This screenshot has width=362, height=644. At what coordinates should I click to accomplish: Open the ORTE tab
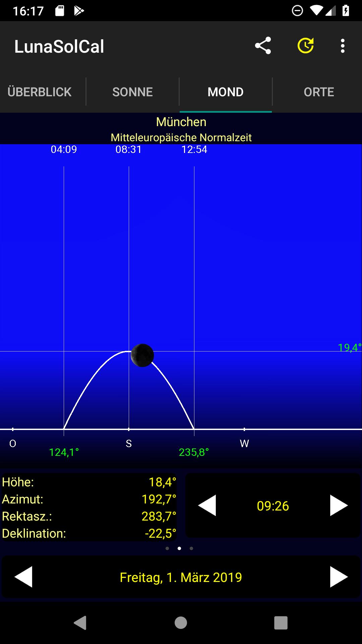coord(319,92)
